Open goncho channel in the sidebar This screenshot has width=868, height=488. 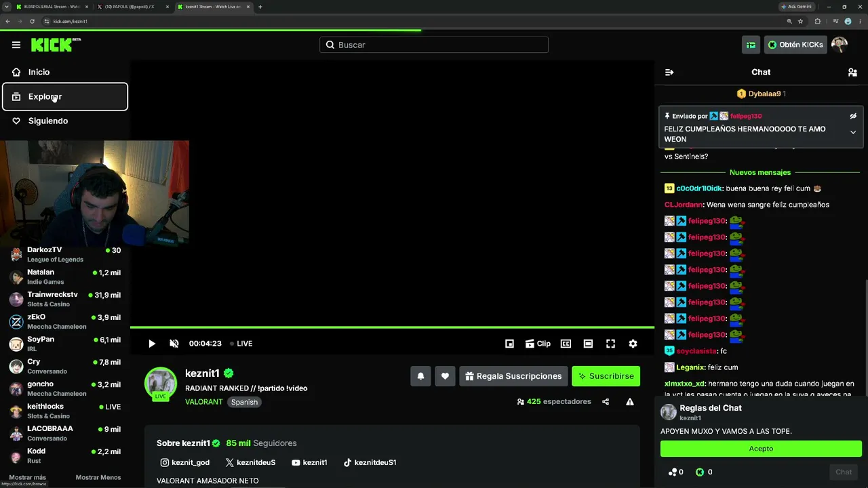65,388
